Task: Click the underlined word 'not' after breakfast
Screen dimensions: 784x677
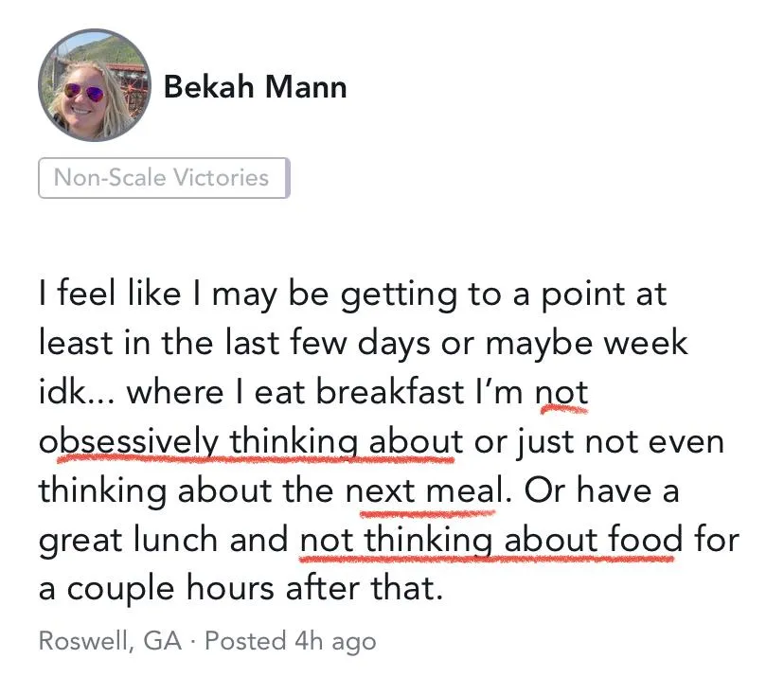Action: click(x=561, y=393)
